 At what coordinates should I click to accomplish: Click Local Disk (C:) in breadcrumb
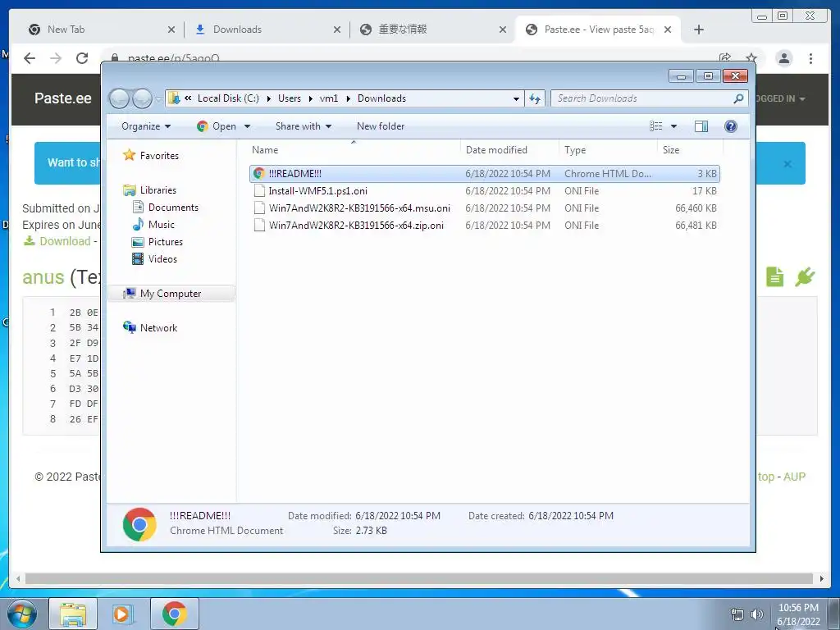[x=228, y=98]
